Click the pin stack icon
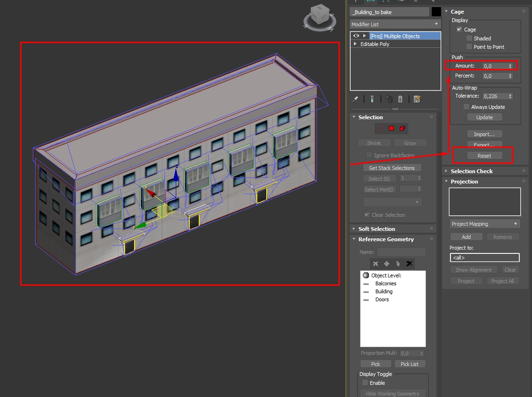 pyautogui.click(x=355, y=99)
